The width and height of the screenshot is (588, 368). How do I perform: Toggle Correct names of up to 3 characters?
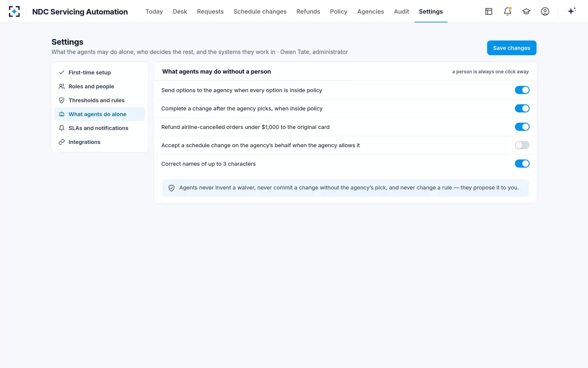tap(522, 164)
